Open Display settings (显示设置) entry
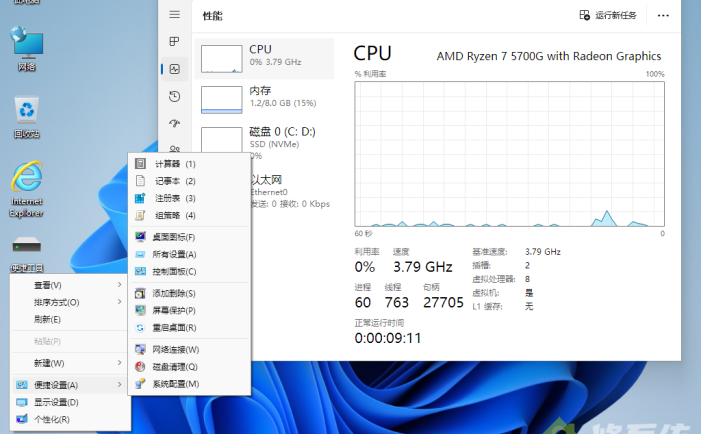The width and height of the screenshot is (701, 434). (70, 402)
